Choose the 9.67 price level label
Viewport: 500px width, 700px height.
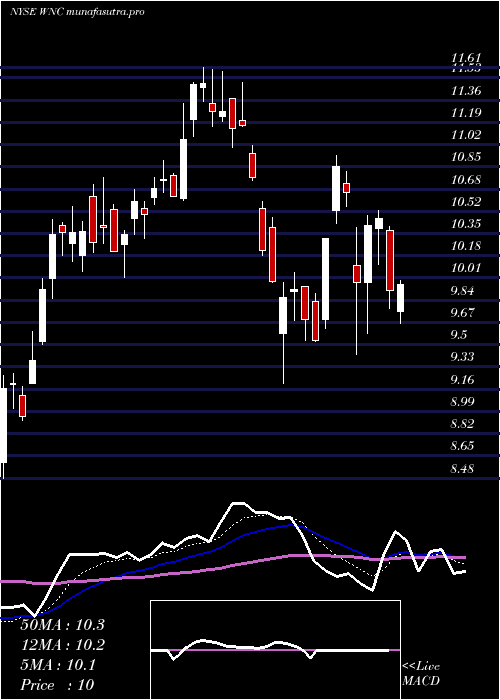pyautogui.click(x=462, y=313)
